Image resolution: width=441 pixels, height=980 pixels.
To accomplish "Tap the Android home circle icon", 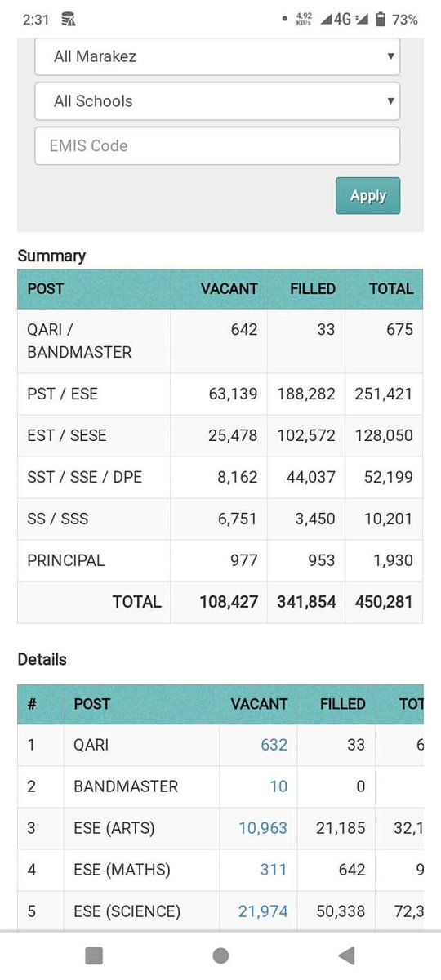I will coord(220,955).
